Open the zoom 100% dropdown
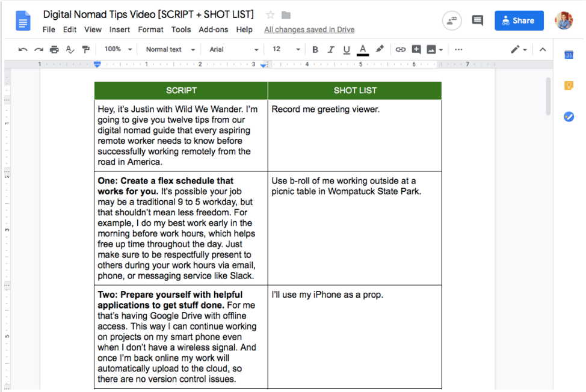The image size is (586, 392). 118,49
